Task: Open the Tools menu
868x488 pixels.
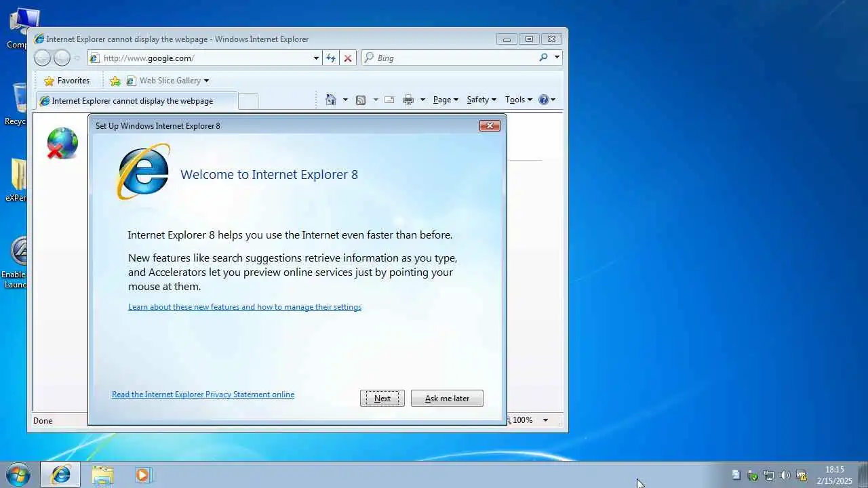Action: click(x=519, y=100)
